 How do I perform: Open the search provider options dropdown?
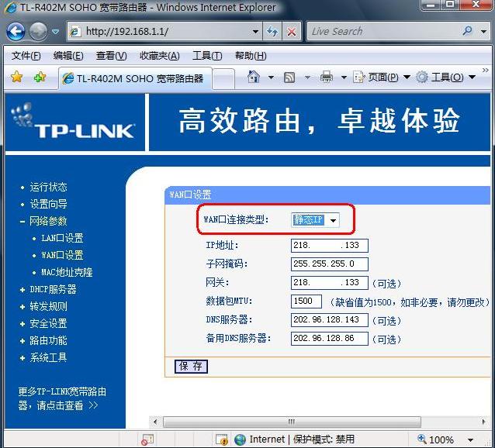pos(483,32)
